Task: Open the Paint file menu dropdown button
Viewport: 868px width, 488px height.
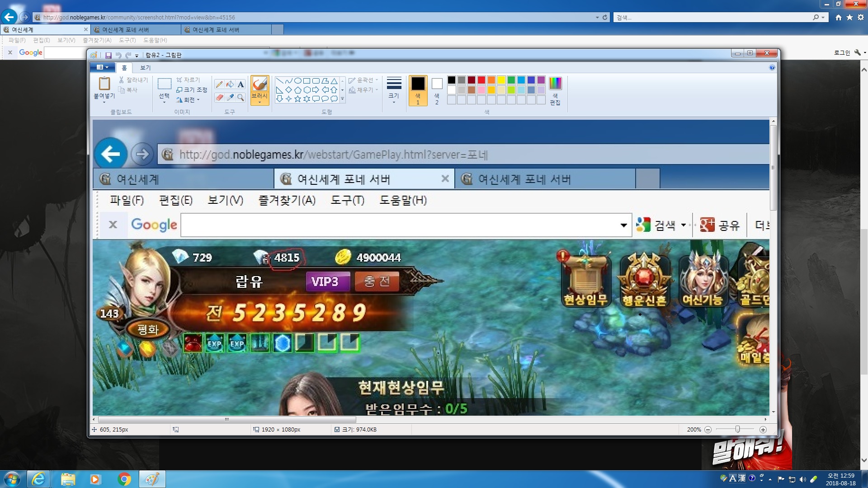Action: tap(103, 67)
